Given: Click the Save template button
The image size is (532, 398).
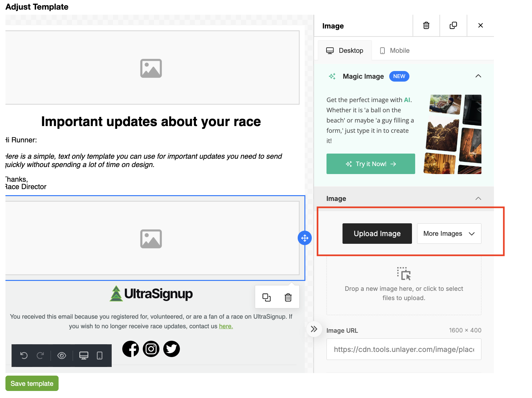Looking at the screenshot, I should (32, 383).
